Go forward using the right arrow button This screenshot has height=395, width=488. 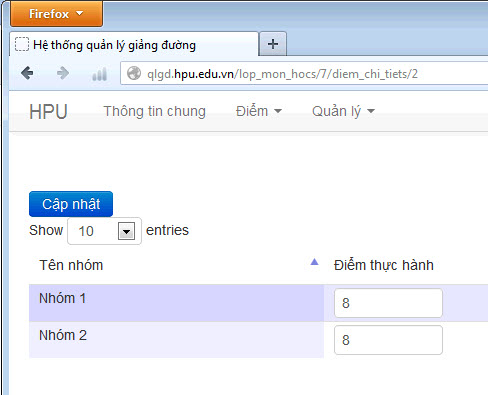point(63,73)
